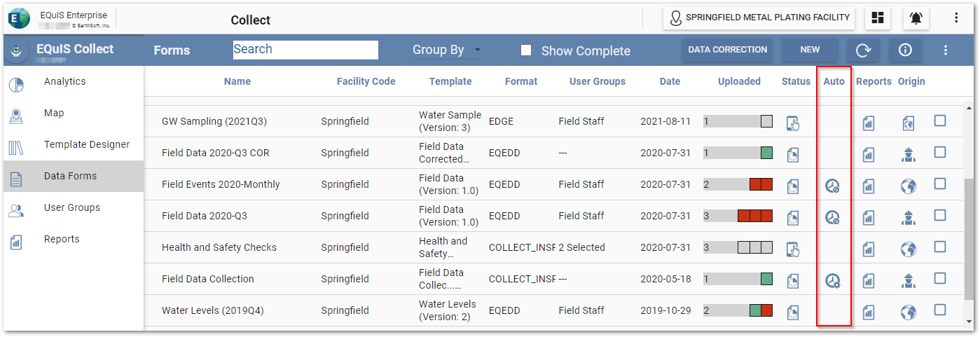This screenshot has height=337, width=980.
Task: Open the dashboard chooser icon
Action: (x=878, y=18)
